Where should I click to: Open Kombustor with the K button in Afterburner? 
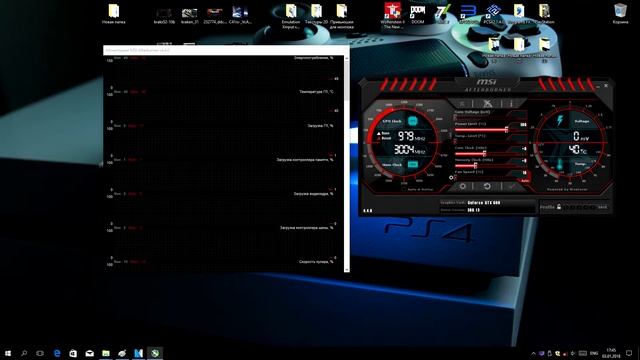(462, 103)
